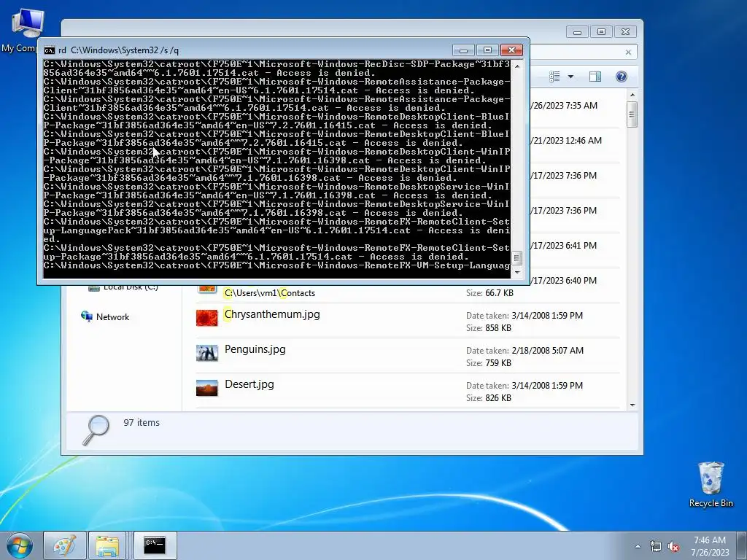Screen dimensions: 747x560
Task: Open the view options dropdown arrow
Action: click(570, 77)
